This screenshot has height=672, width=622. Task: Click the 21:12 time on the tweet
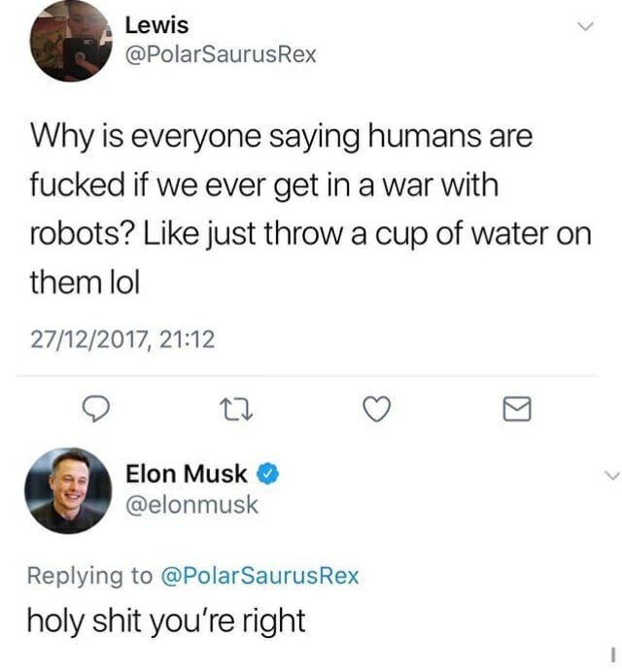[188, 339]
